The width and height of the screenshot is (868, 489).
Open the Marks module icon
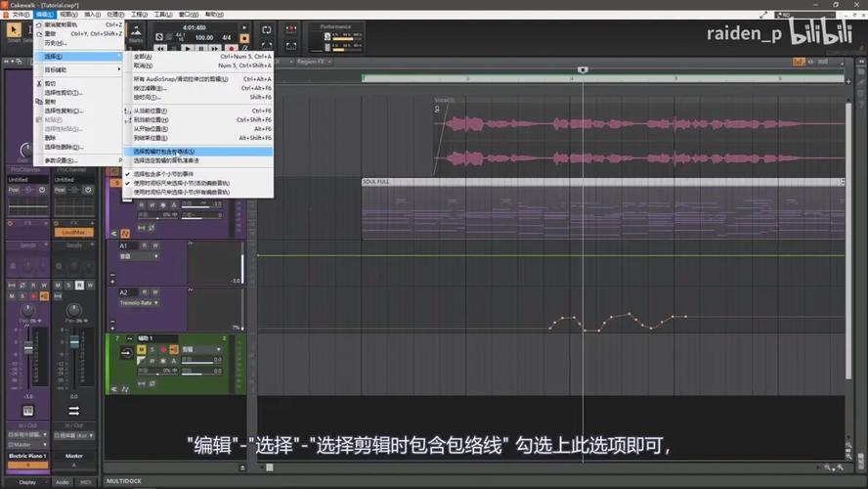click(x=136, y=32)
